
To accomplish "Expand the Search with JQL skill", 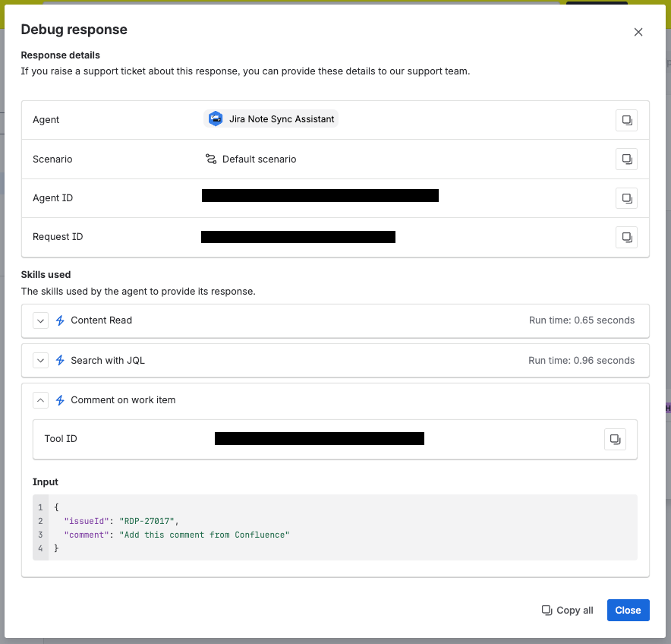I will [x=41, y=361].
